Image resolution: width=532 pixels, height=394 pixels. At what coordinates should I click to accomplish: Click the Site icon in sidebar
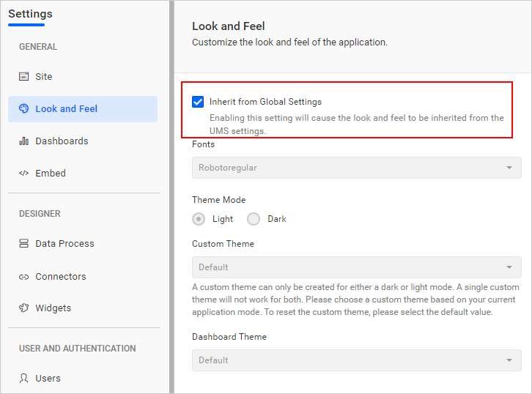(23, 77)
